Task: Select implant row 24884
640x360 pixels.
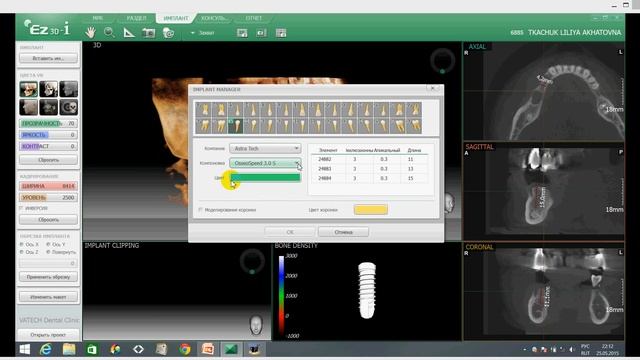Action: click(369, 178)
